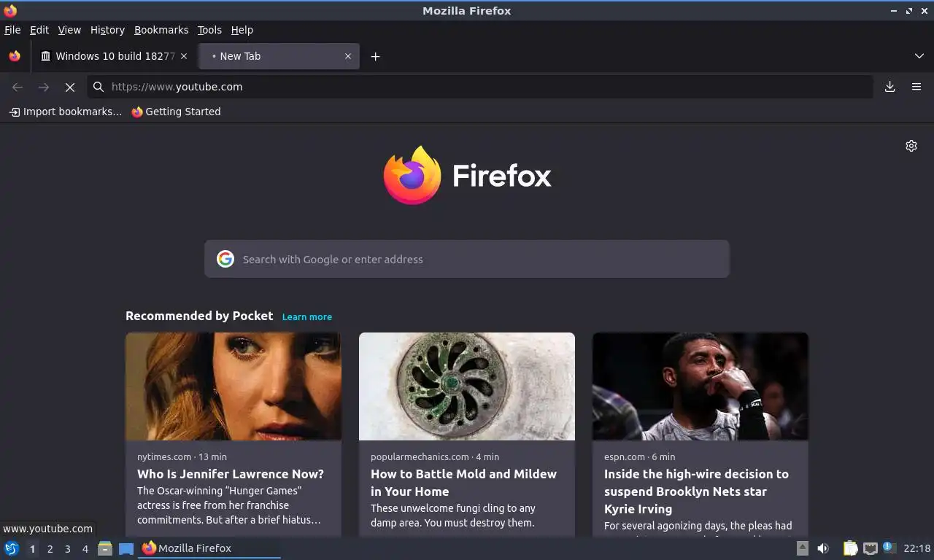The image size is (934, 560).
Task: Go forward one page arrow
Action: point(44,87)
